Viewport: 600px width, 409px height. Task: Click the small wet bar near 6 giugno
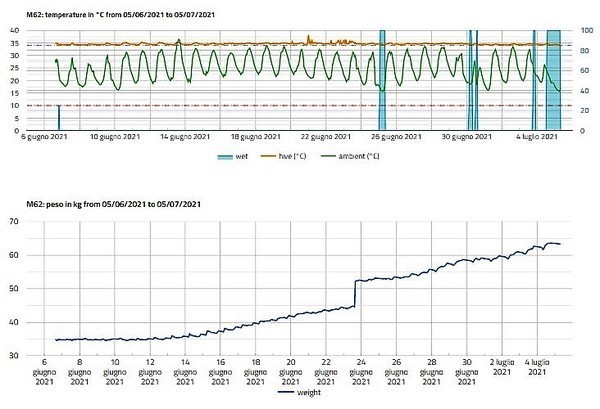pyautogui.click(x=59, y=117)
